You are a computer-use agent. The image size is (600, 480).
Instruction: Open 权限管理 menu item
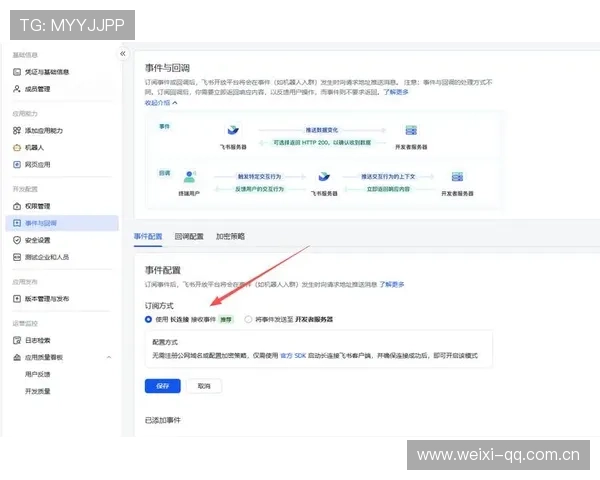pos(38,206)
